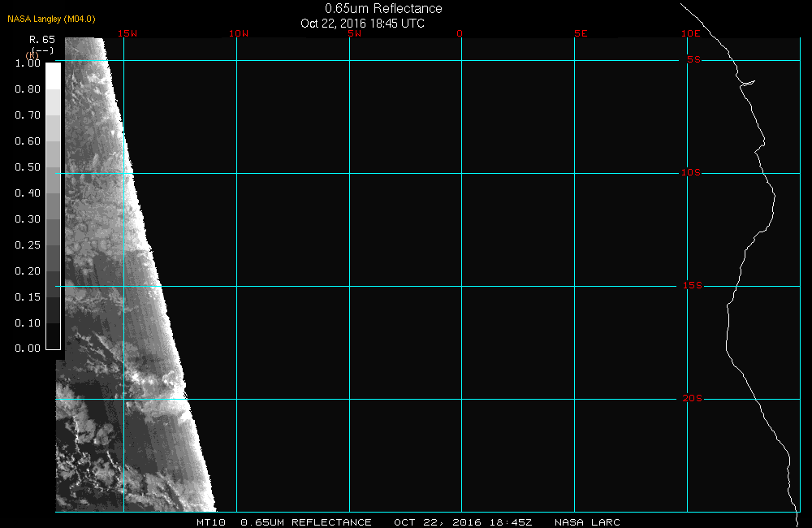Click the 0.80 value on the colorbar scale

[28, 89]
